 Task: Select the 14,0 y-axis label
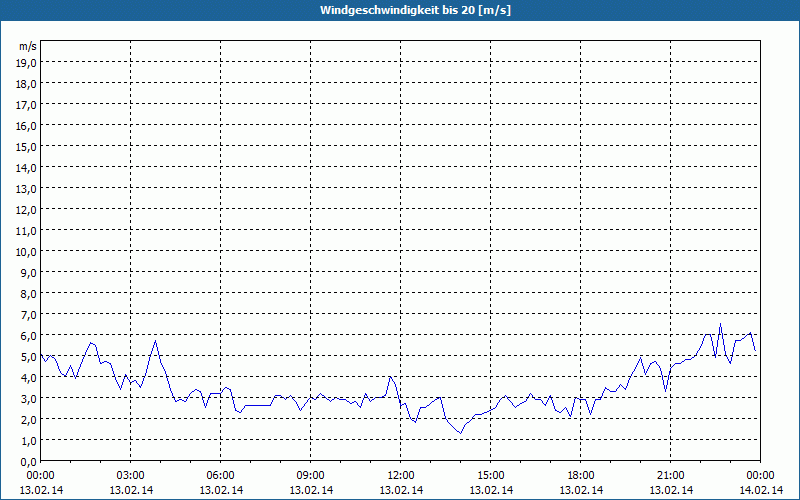coord(27,167)
